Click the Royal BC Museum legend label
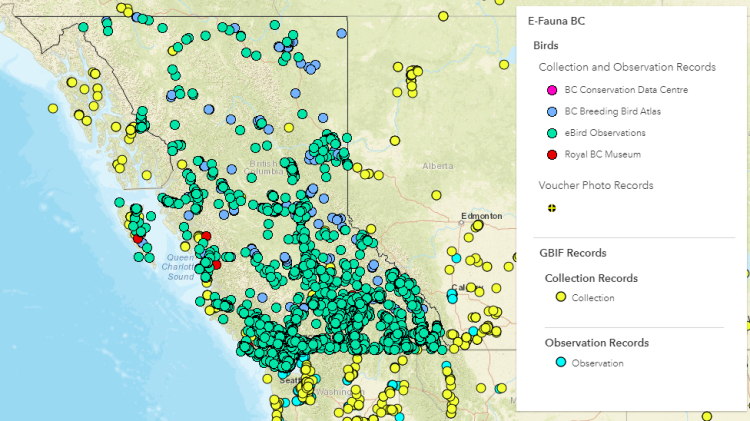Screen dimensions: 750x421 click(602, 154)
